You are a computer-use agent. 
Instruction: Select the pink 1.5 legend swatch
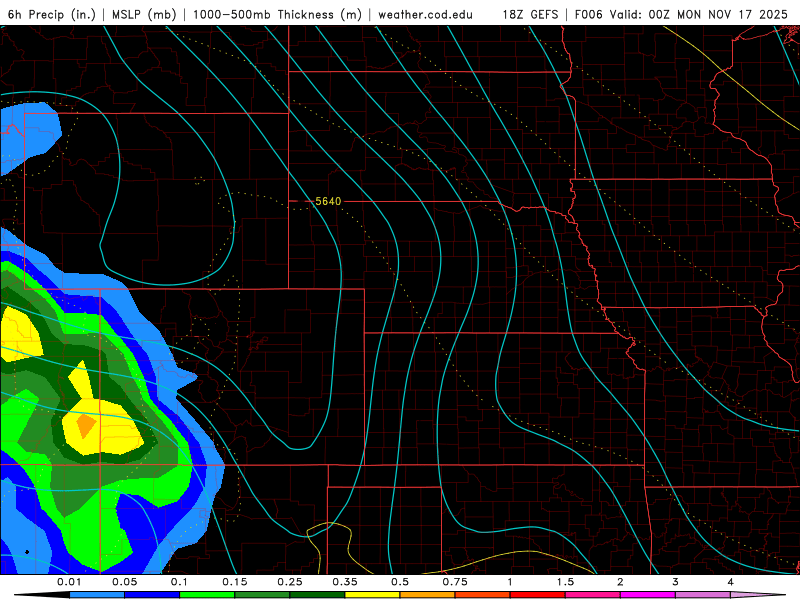click(593, 595)
